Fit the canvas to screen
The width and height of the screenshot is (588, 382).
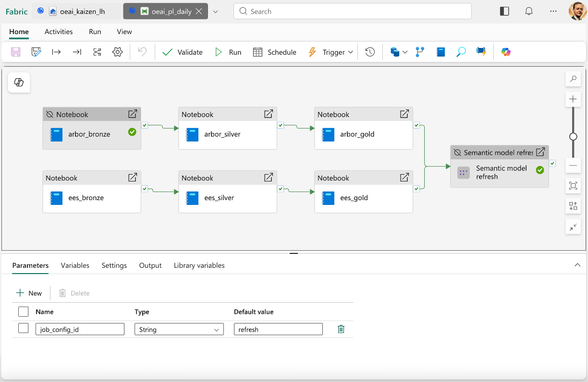[x=573, y=186]
